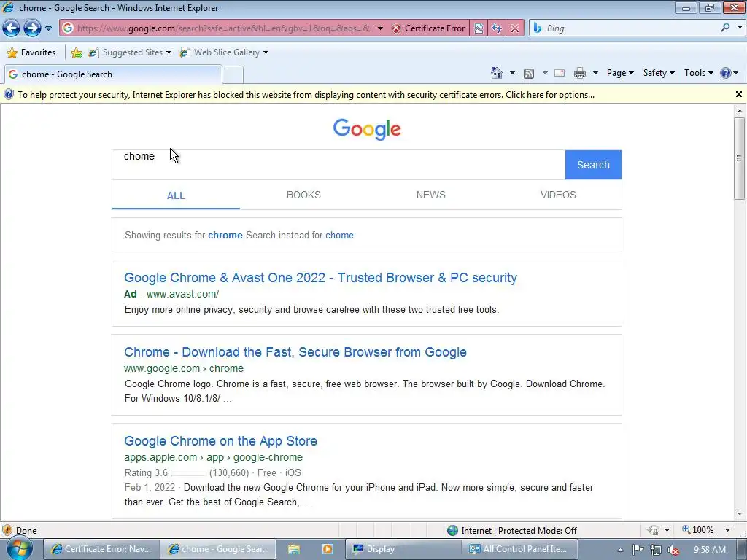The image size is (747, 560).
Task: Add page to Favorites bar icon
Action: [76, 52]
